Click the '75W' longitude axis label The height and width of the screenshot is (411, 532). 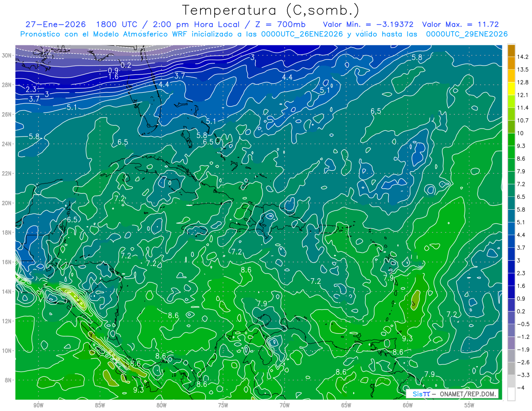[223, 406]
